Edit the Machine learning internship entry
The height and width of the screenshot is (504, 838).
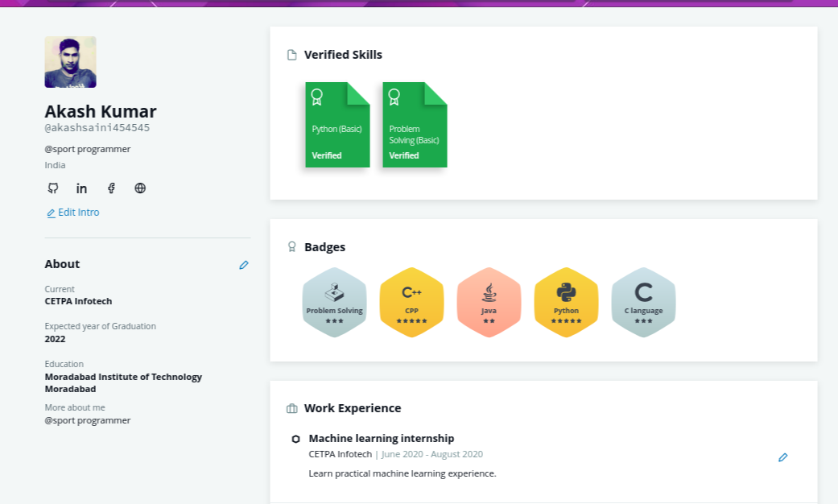coord(782,457)
